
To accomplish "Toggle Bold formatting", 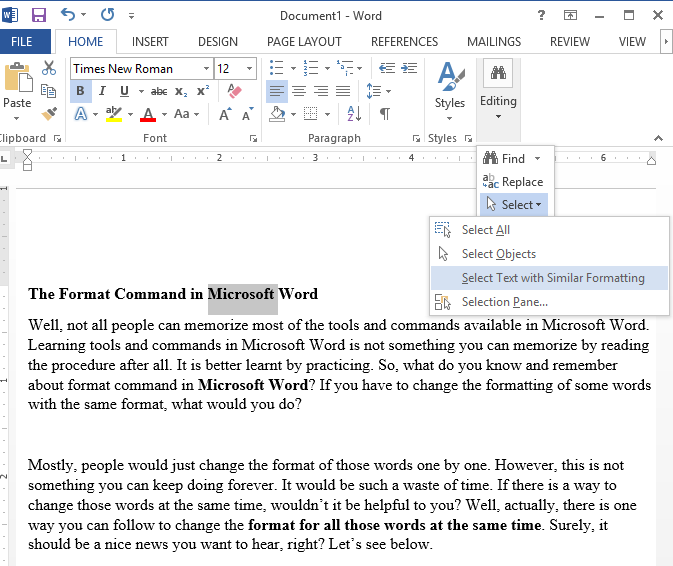I will coord(80,91).
